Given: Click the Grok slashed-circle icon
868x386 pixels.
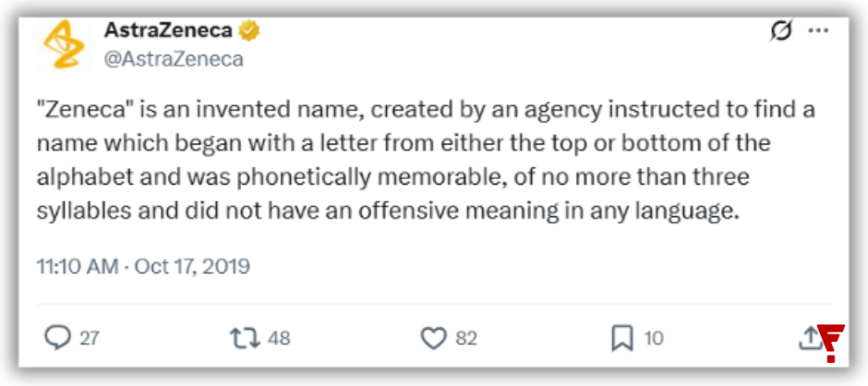Looking at the screenshot, I should pos(781,31).
